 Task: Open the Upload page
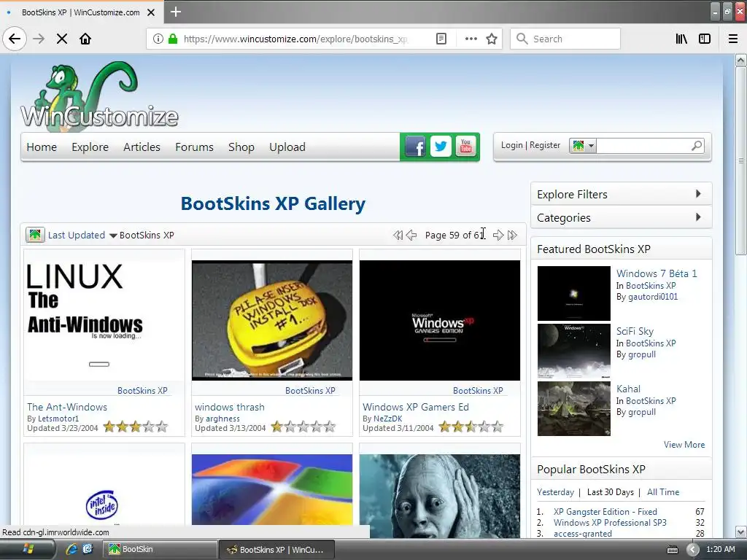click(x=287, y=147)
